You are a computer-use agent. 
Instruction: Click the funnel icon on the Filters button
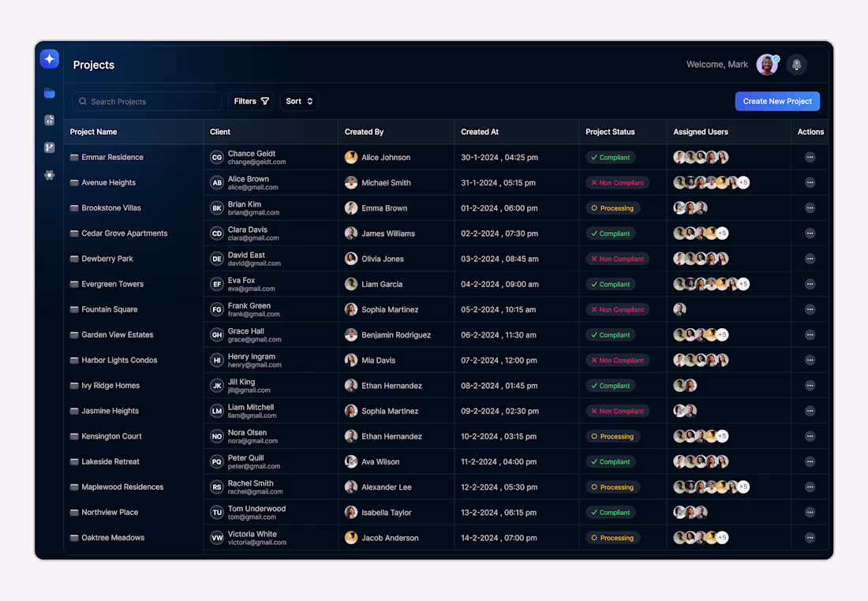[x=264, y=101]
